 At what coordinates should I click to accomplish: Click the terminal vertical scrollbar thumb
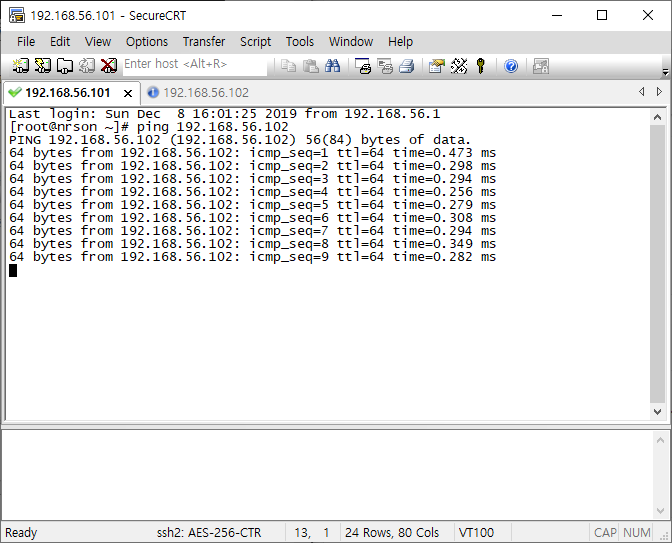click(x=657, y=264)
